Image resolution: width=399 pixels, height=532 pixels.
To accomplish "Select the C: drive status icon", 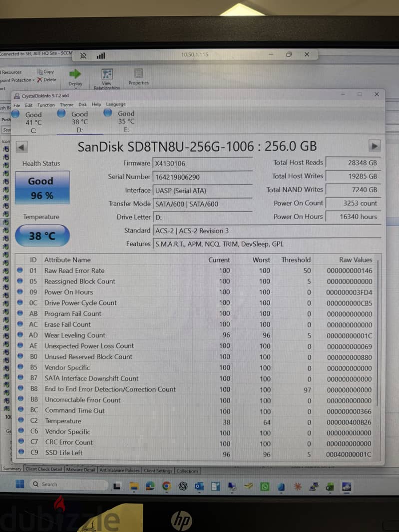I will tap(15, 114).
